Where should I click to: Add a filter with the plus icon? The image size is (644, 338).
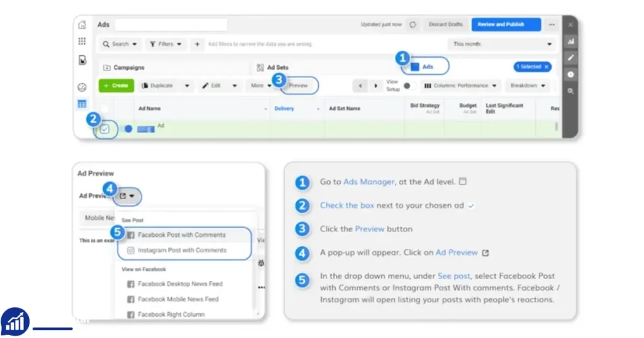197,44
